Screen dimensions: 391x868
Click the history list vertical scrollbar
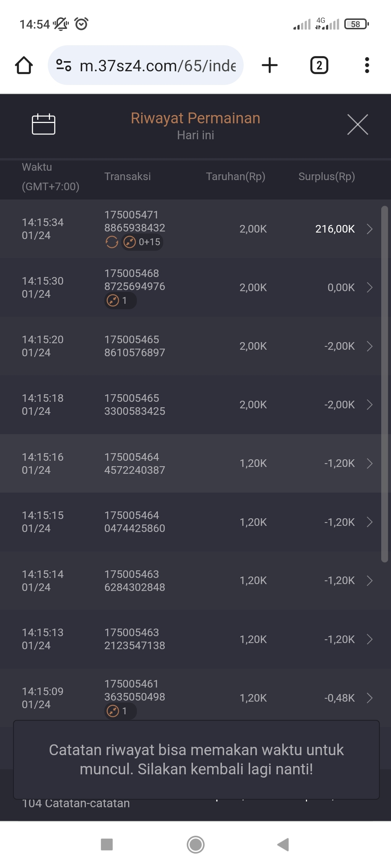(384, 383)
